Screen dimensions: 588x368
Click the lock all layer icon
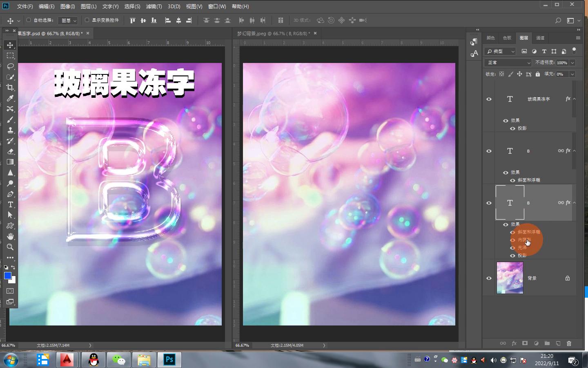(x=538, y=74)
